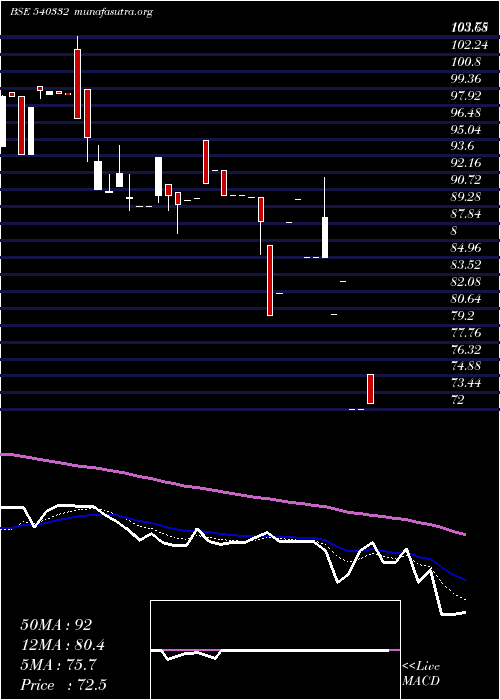Click the 83.52 axis label

tap(466, 264)
